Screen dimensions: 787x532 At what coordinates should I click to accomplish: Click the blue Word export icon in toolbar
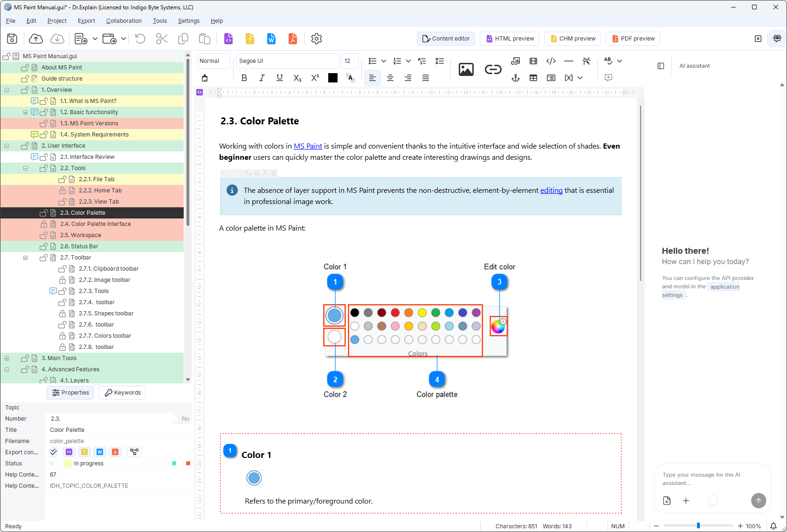(271, 39)
